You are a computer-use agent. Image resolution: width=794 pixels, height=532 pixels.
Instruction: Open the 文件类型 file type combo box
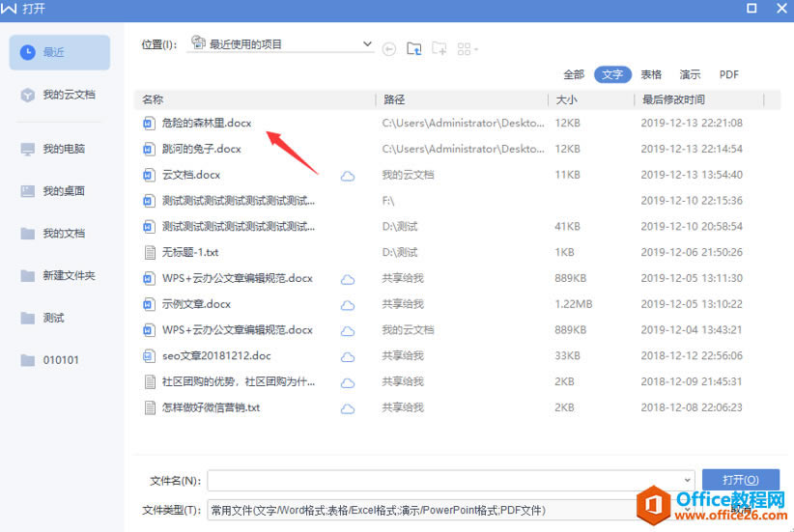pyautogui.click(x=423, y=510)
